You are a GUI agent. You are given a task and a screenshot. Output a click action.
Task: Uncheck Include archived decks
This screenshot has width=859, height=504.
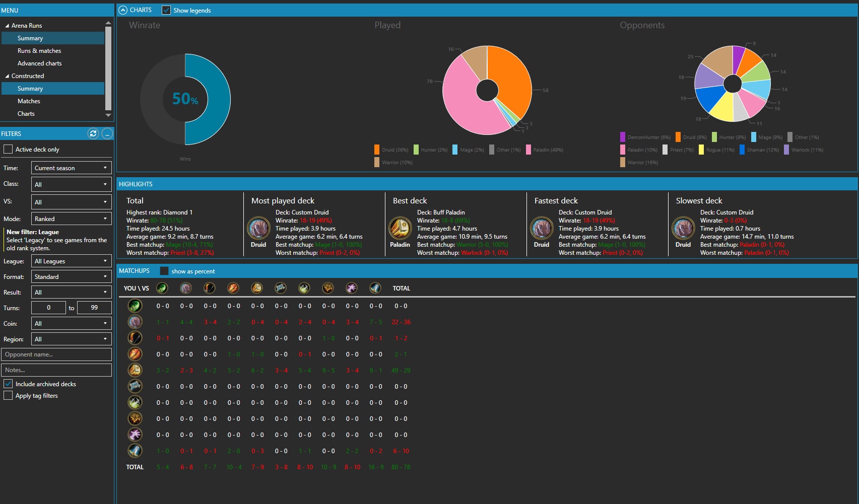pyautogui.click(x=8, y=384)
